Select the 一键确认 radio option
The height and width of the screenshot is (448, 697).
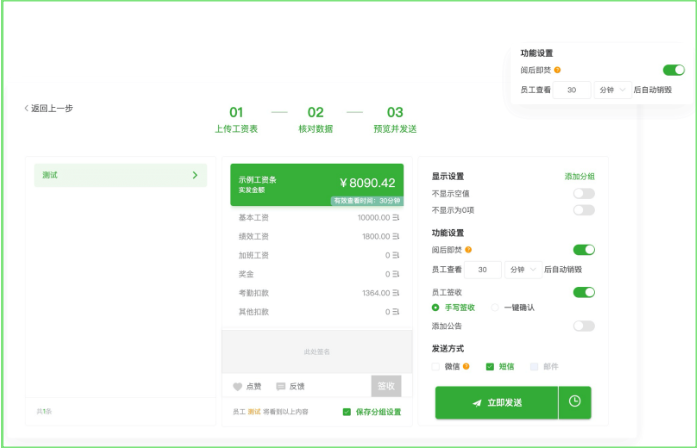click(x=513, y=308)
